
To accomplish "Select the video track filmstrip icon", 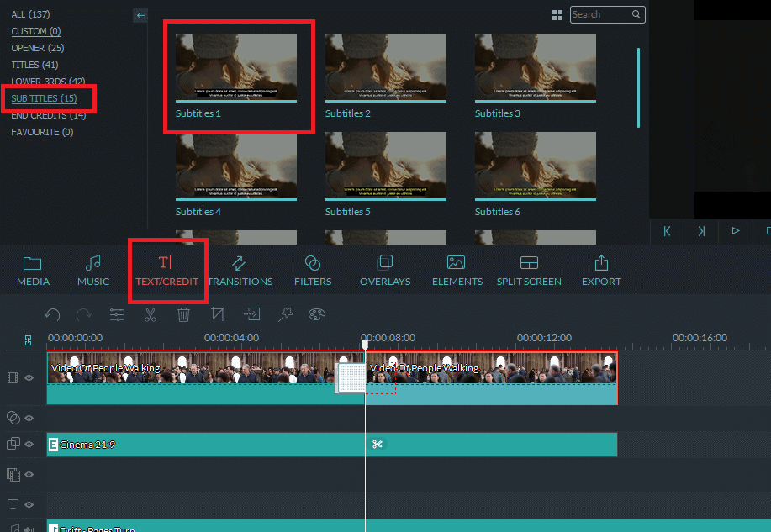I will [13, 377].
